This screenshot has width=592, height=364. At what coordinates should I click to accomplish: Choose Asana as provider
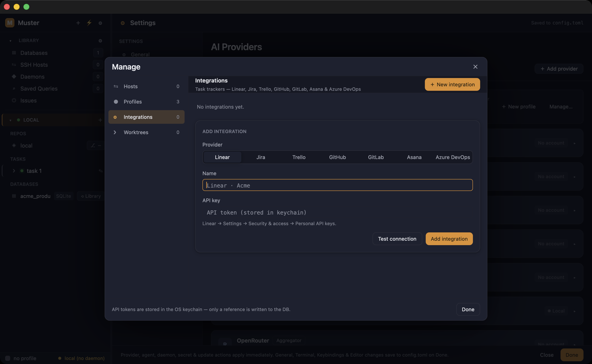pos(414,157)
